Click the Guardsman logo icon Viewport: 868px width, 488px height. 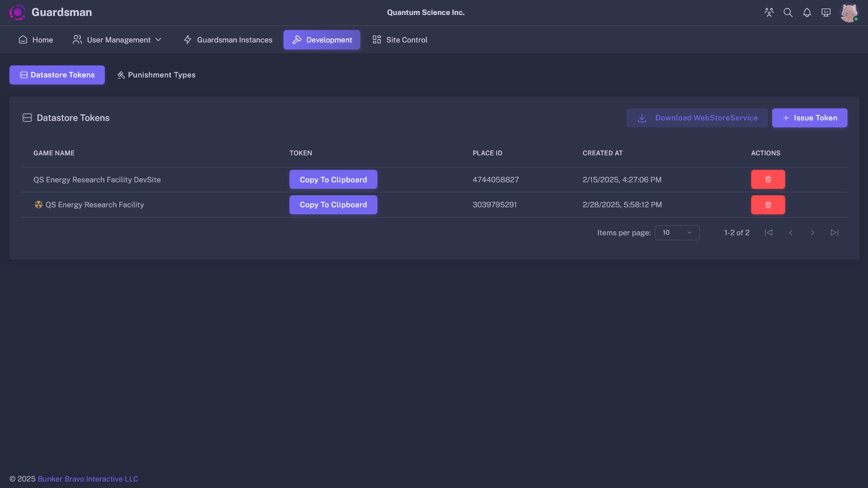(x=17, y=12)
